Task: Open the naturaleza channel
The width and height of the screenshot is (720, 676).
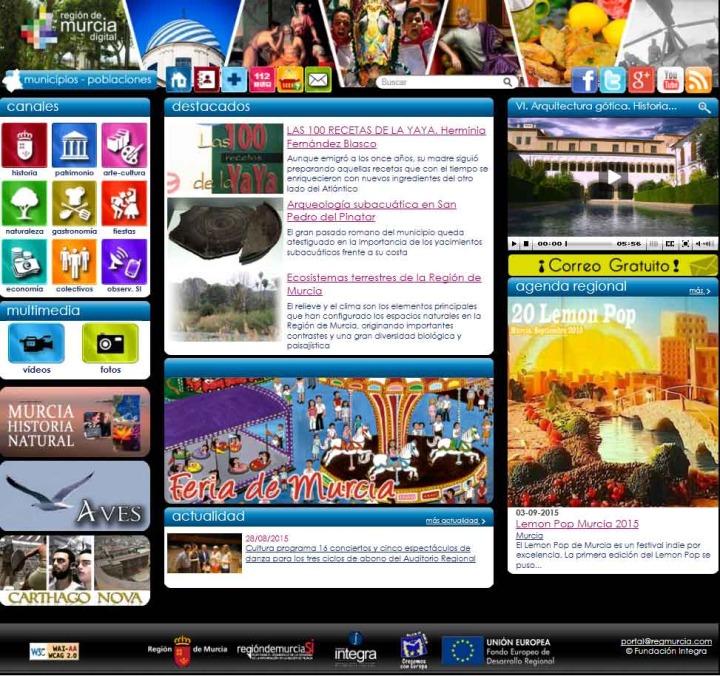Action: (24, 208)
